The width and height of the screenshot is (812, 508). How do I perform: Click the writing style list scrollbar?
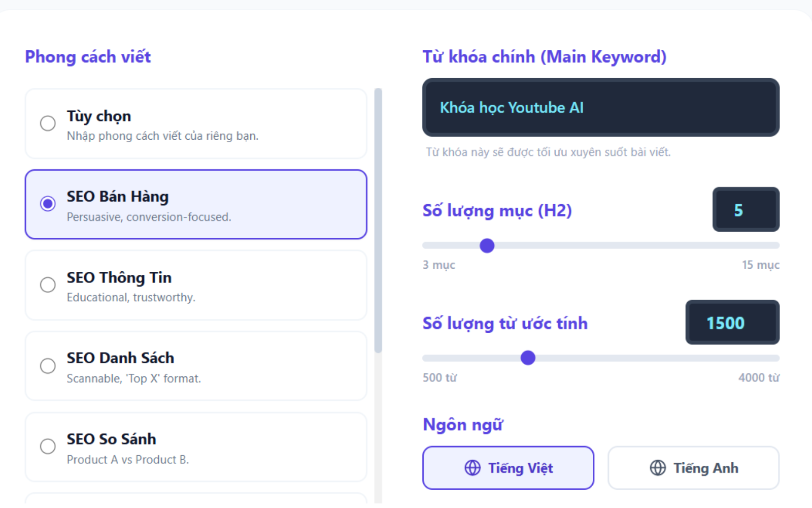click(378, 220)
